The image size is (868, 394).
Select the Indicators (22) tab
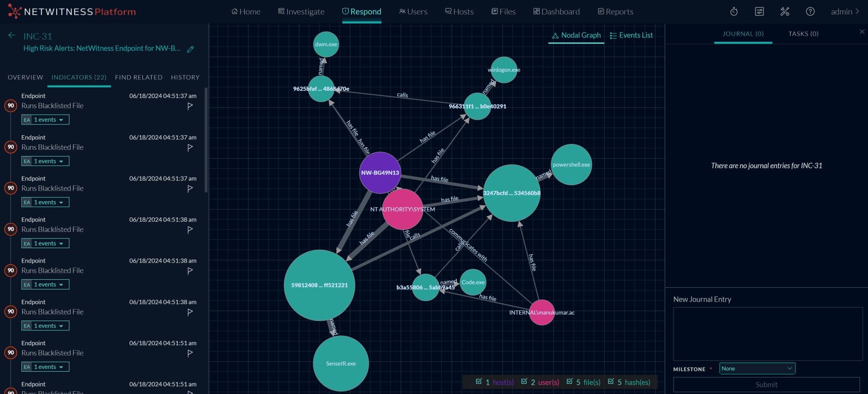point(79,77)
